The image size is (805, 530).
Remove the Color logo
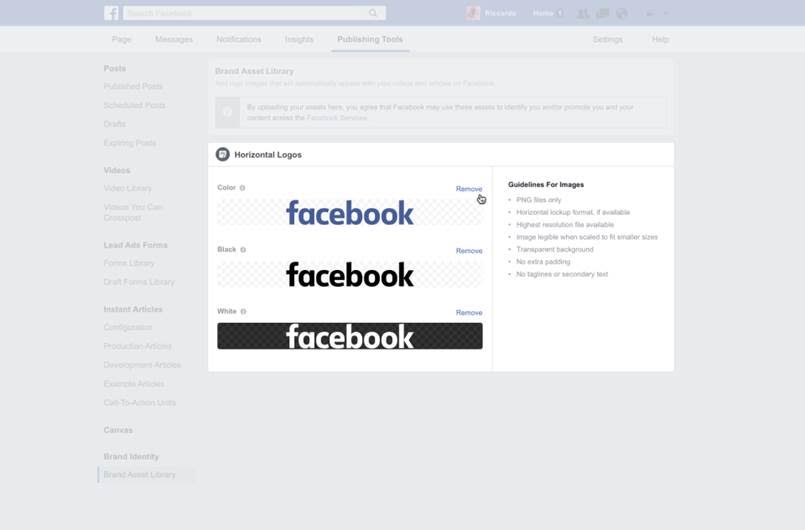468,189
